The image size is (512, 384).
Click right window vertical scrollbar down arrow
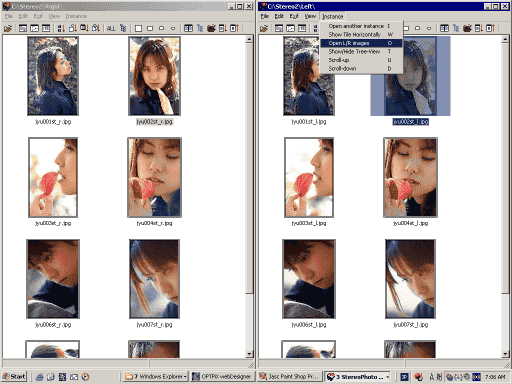(x=505, y=354)
